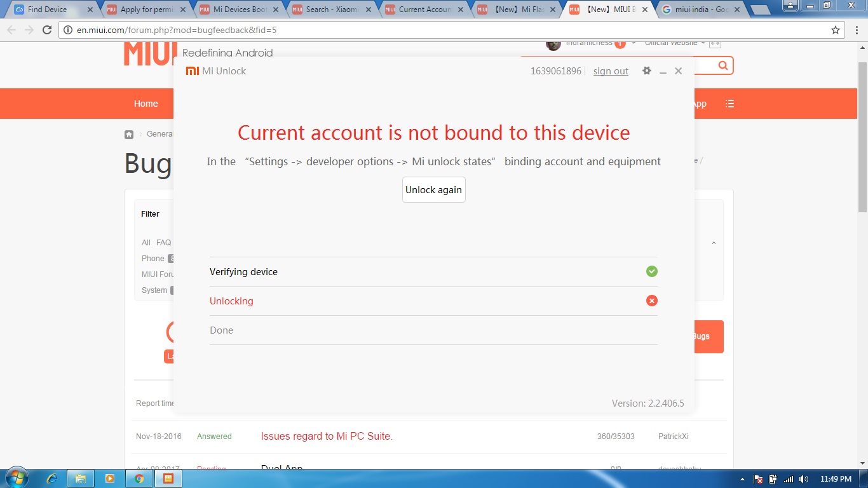Select the System filter
The image size is (868, 488).
pyautogui.click(x=154, y=290)
